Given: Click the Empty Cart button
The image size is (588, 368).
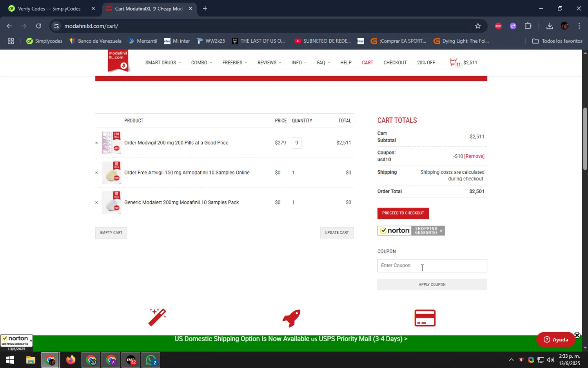Looking at the screenshot, I should coord(111,233).
